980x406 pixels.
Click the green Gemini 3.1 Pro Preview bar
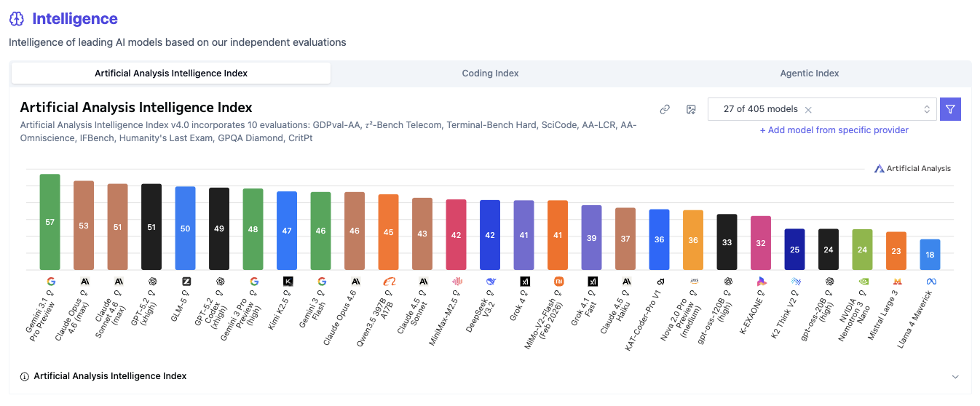50,221
